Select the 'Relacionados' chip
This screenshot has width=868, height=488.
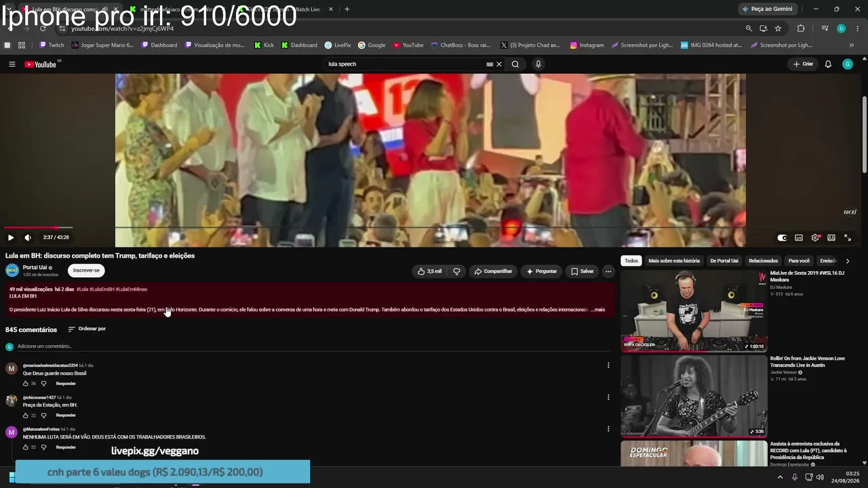(x=764, y=261)
